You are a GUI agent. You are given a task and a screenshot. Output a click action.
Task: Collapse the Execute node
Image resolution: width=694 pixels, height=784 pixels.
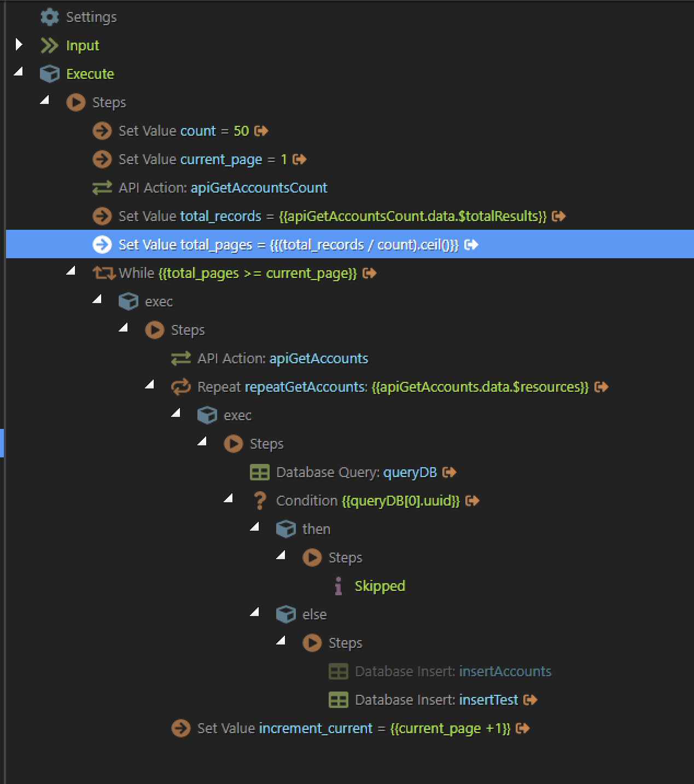(x=19, y=72)
